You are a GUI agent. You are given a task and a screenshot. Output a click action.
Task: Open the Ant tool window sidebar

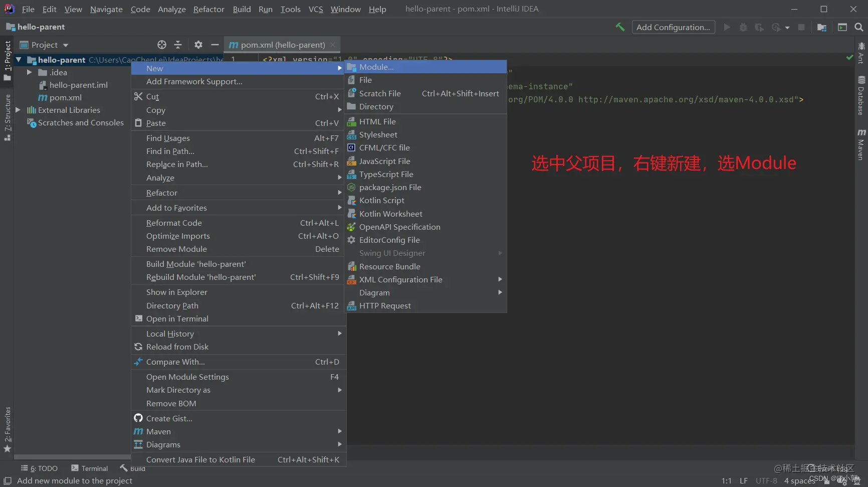(861, 53)
